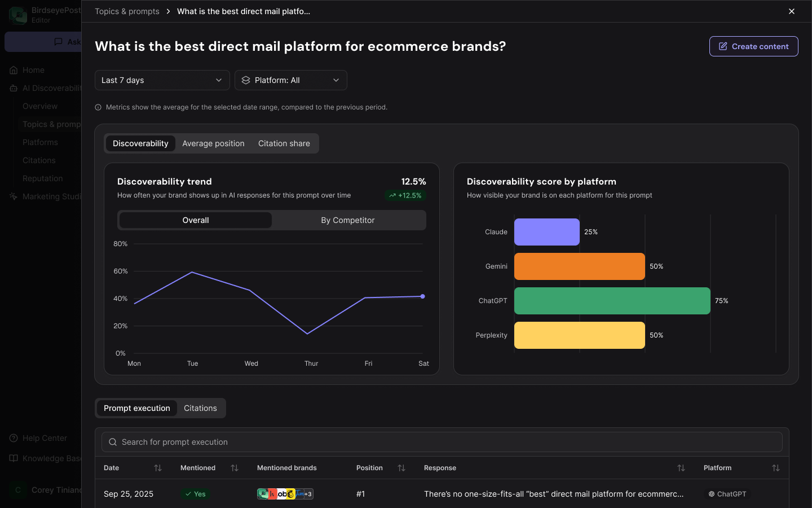Image resolution: width=812 pixels, height=508 pixels.
Task: Click the Search for prompt execution field
Action: (x=442, y=442)
